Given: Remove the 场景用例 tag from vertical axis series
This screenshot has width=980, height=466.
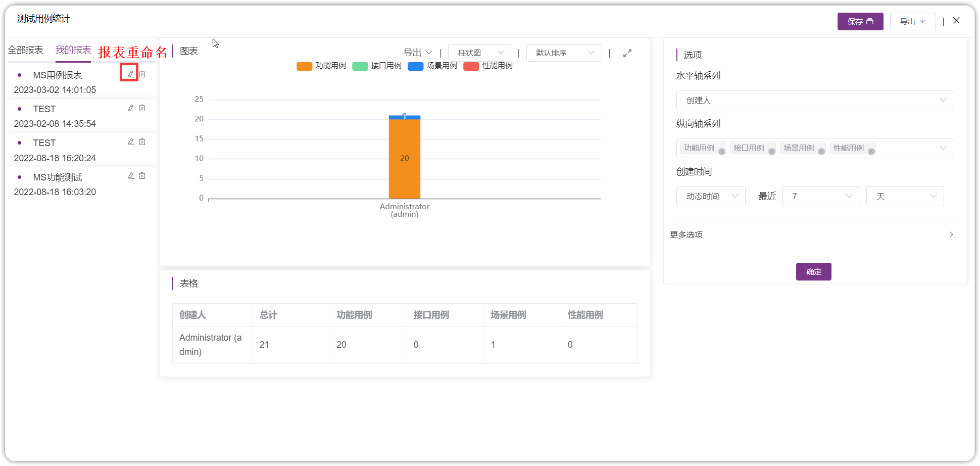Looking at the screenshot, I should [821, 151].
